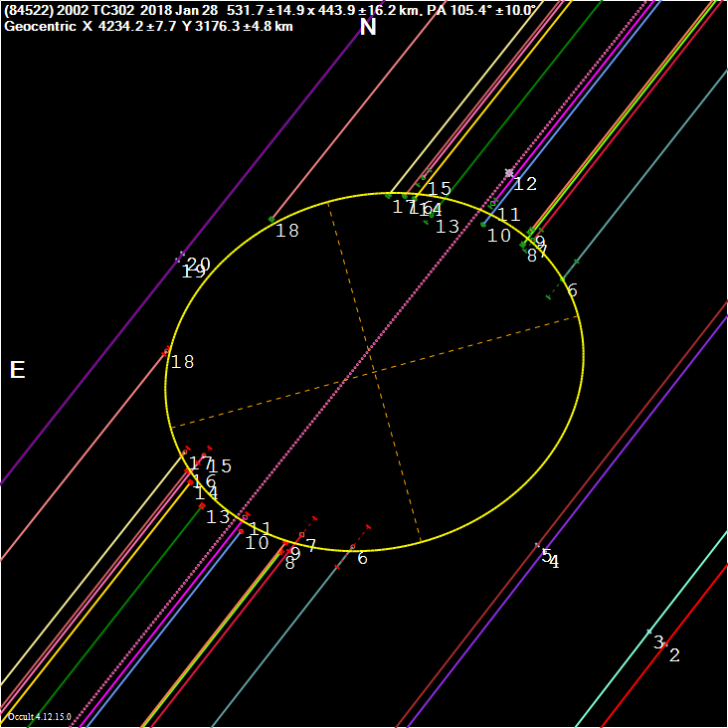
Task: Click the marker on the cyan line beside label 3
Action: [x=649, y=632]
